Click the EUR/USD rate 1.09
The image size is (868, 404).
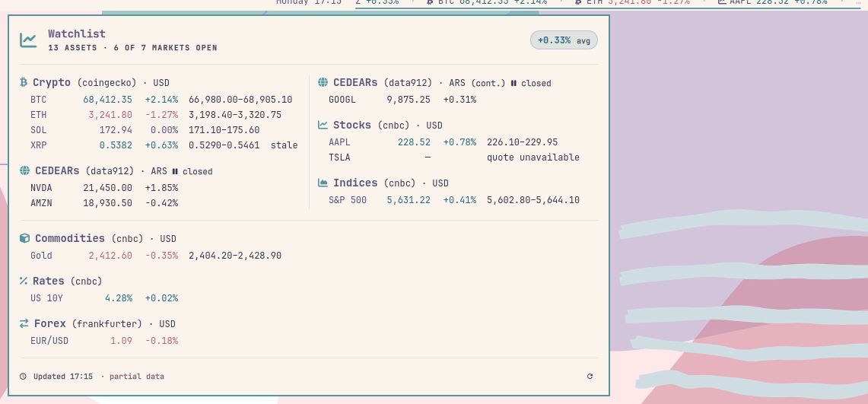[121, 340]
